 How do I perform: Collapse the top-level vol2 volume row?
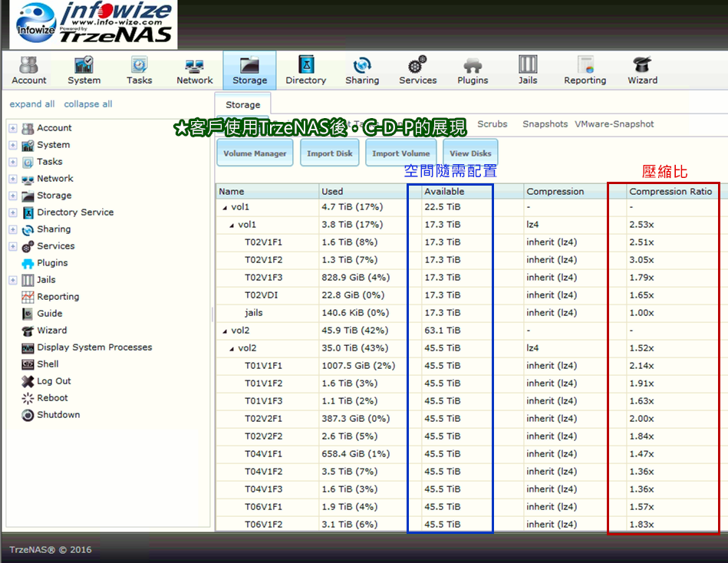click(x=225, y=331)
